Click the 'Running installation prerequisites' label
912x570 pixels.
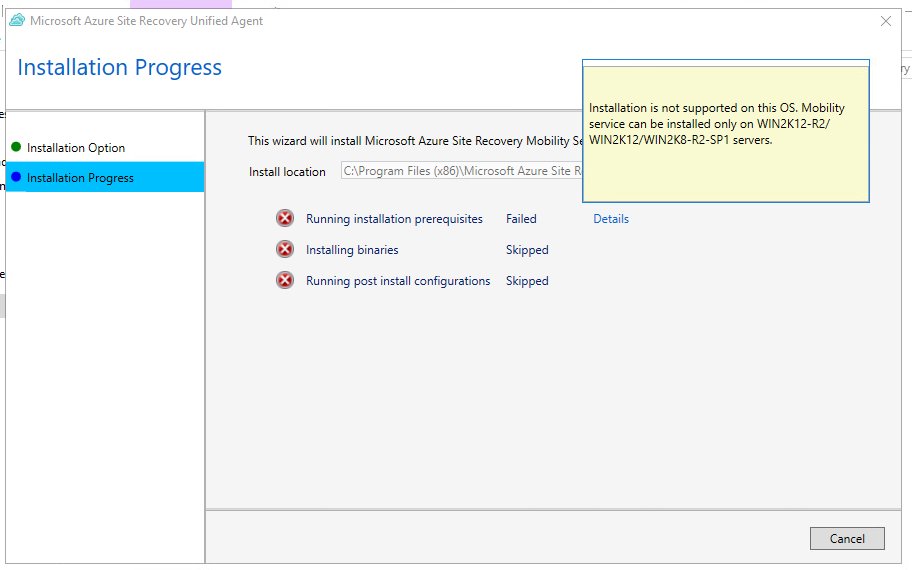[x=394, y=219]
